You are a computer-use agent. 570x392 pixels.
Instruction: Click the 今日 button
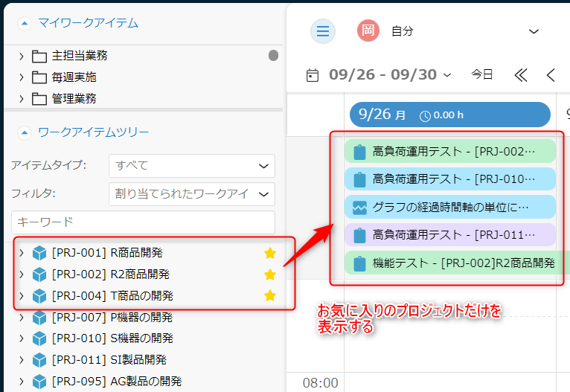(482, 75)
